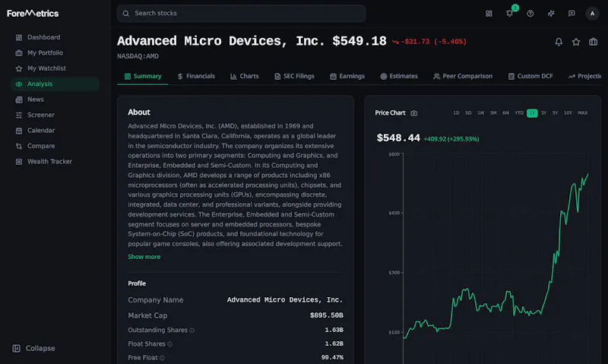Select Analysis in the sidebar
Screen dimensions: 608x364
55,84
